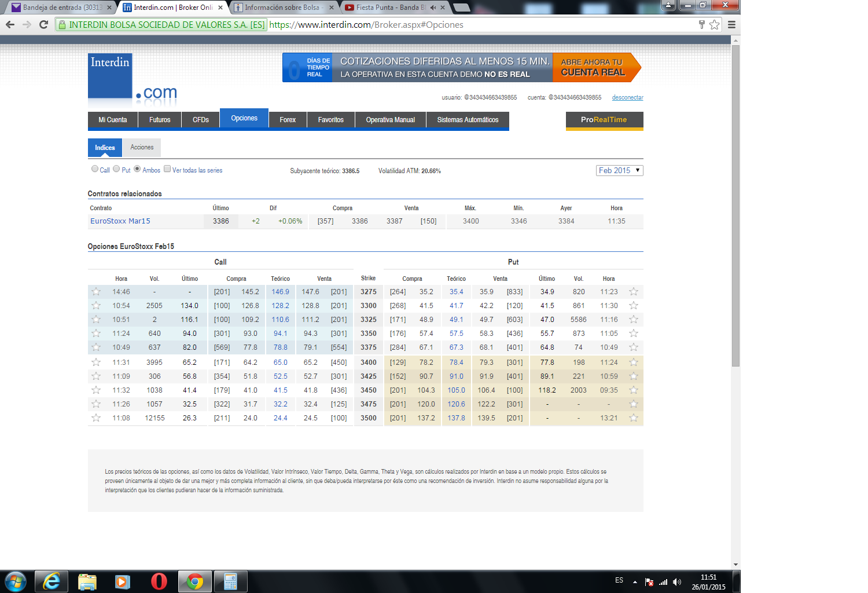The height and width of the screenshot is (593, 868).
Task: Star the call option at strike 3450
Action: coord(96,390)
